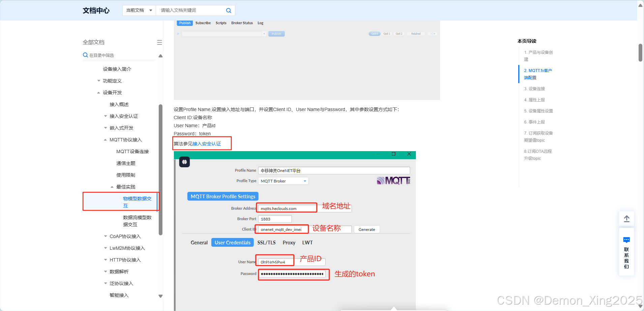The height and width of the screenshot is (311, 644).
Task: Click the search magnifier icon in header
Action: [x=228, y=10]
